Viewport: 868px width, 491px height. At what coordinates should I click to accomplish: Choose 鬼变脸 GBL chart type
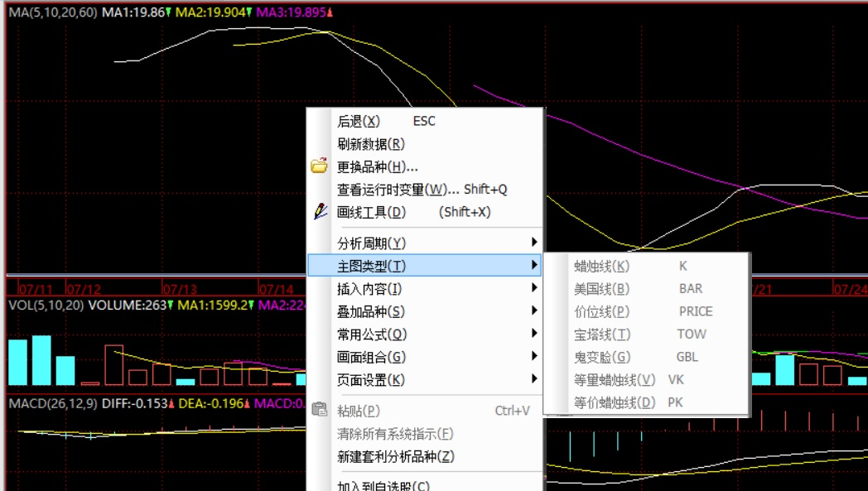[x=602, y=357]
